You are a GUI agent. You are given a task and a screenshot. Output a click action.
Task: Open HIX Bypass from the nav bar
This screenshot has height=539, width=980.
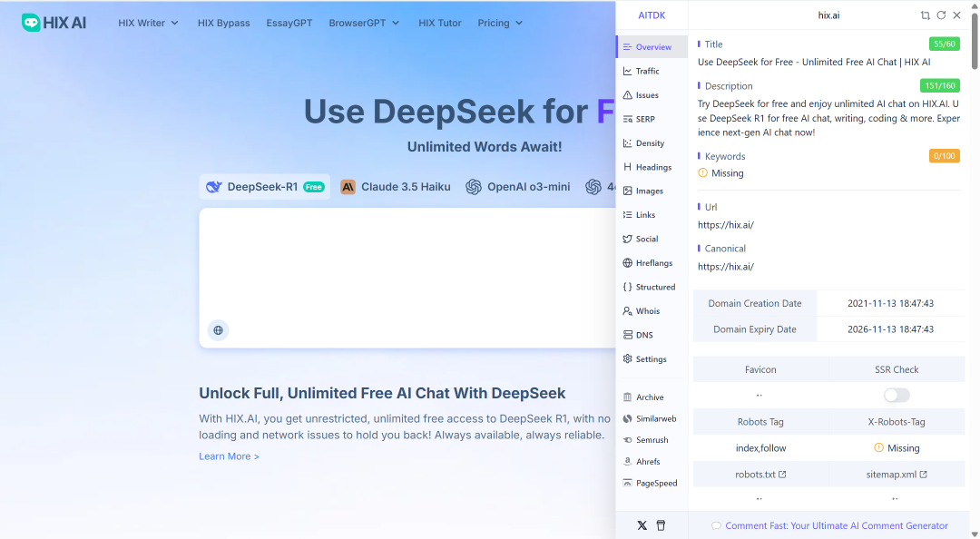click(x=224, y=23)
